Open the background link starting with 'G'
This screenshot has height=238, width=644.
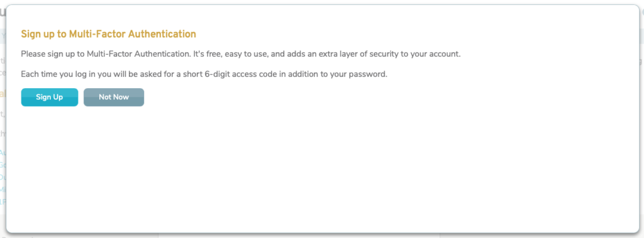(3, 165)
